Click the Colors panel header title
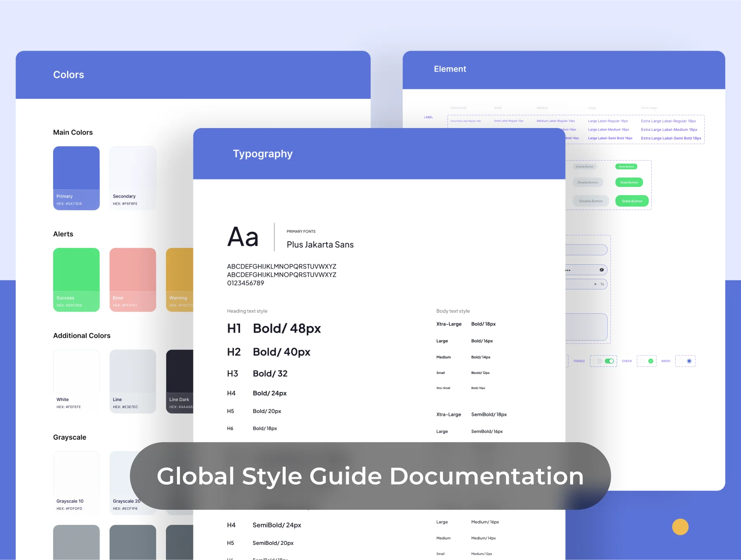 (68, 75)
